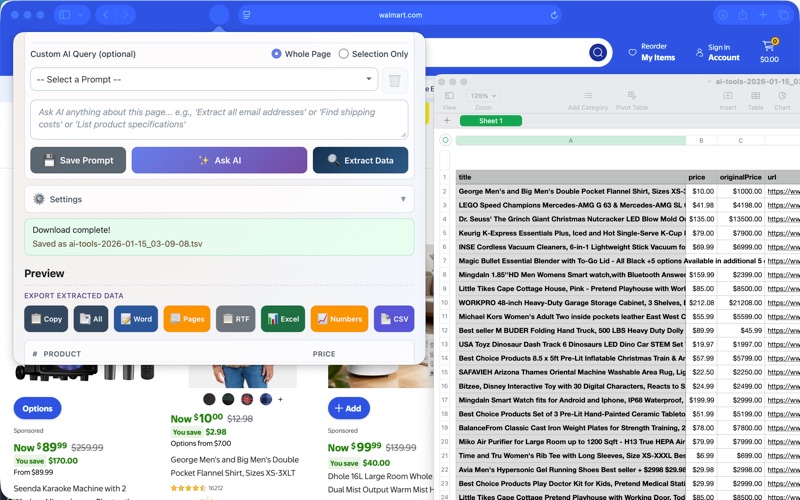Switch to Sheet 1 tab in Numbers

(491, 121)
